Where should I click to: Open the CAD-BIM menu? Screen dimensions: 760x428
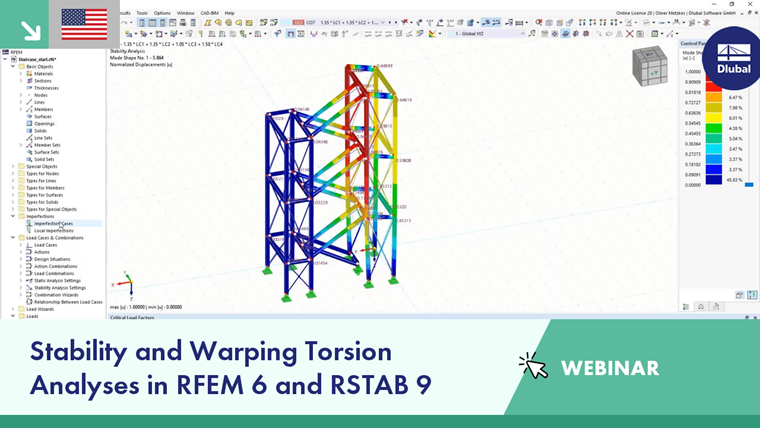tap(209, 13)
